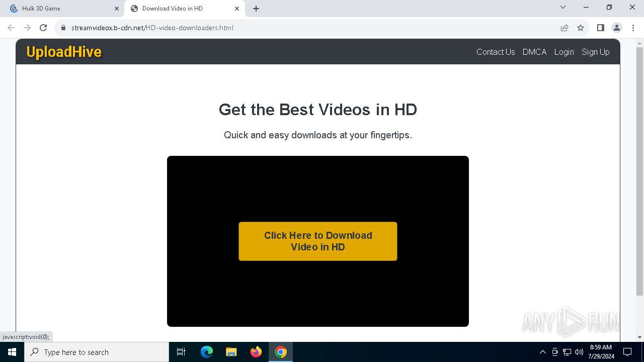View site info via padlock icon

[63, 28]
